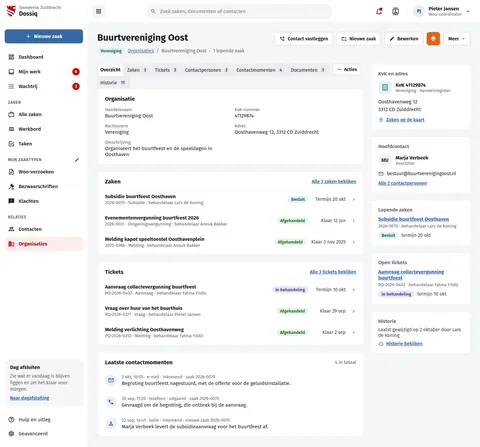Click the MV avatar of Marja Verbeek
Screen dimensions: 480x447
tap(385, 160)
